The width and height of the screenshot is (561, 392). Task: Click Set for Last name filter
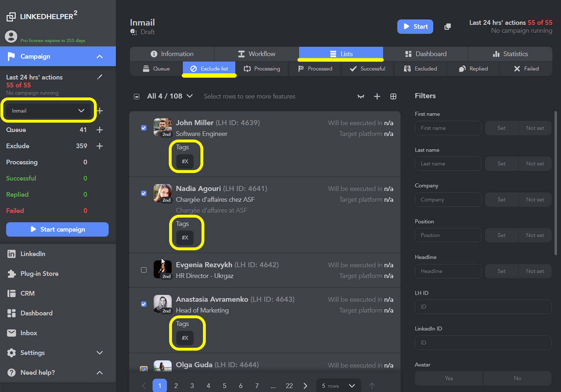click(x=502, y=164)
